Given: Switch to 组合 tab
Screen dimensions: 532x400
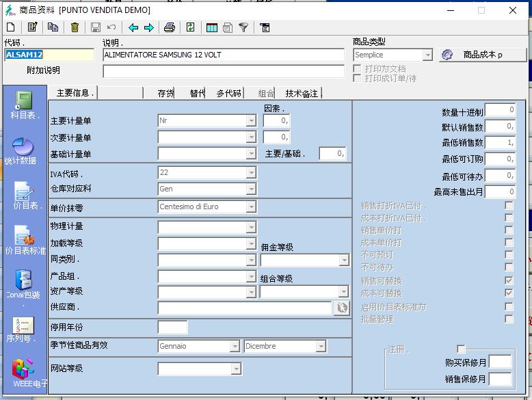Looking at the screenshot, I should coord(266,93).
